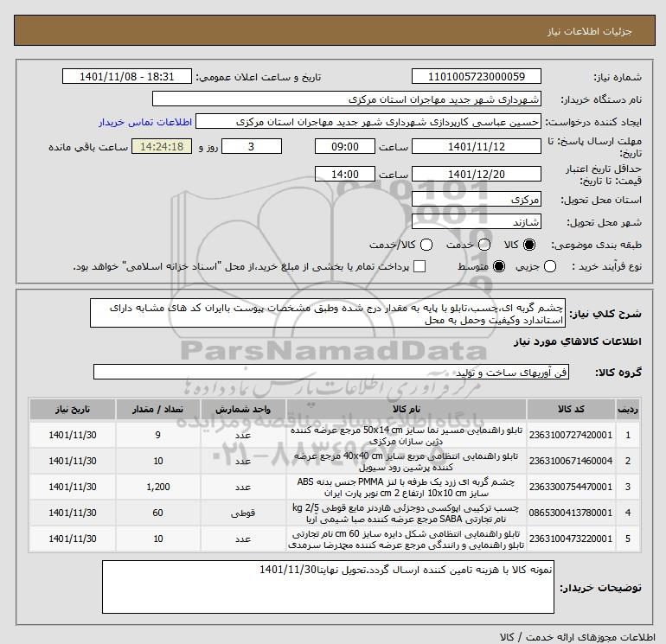Select the کالا/خدمت radio button
The width and height of the screenshot is (666, 644).
426,245
